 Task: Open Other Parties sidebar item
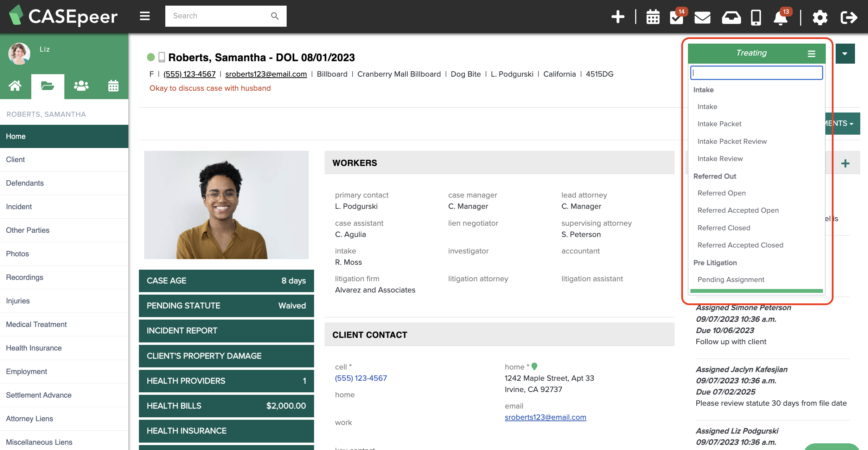64,230
